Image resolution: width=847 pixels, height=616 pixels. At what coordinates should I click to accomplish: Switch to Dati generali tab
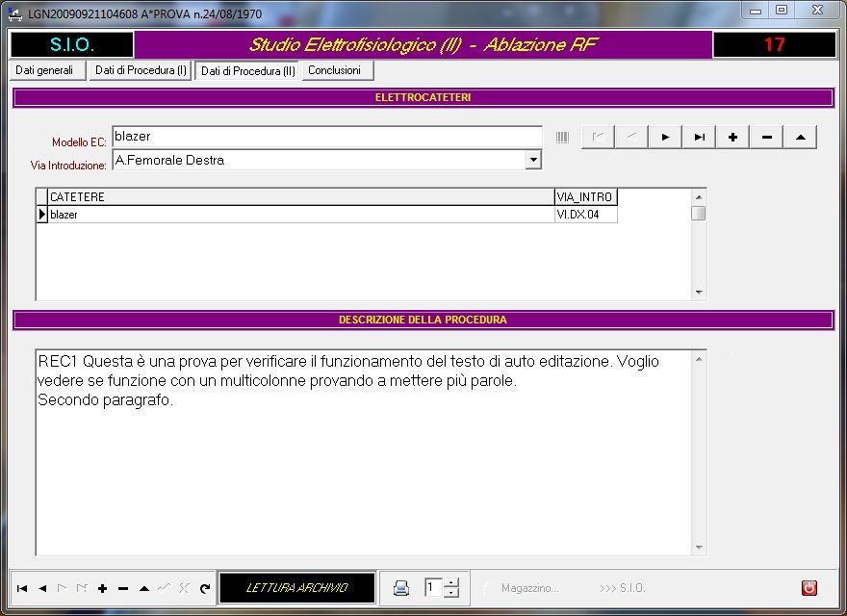click(48, 70)
